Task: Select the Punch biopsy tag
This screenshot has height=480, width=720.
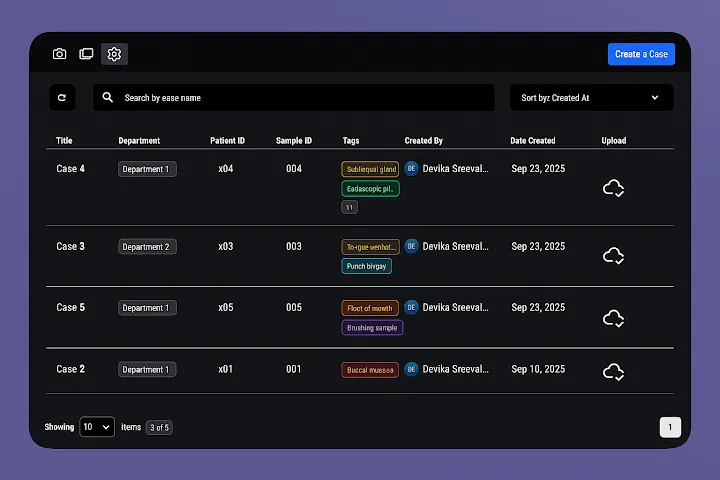Action: pos(366,266)
